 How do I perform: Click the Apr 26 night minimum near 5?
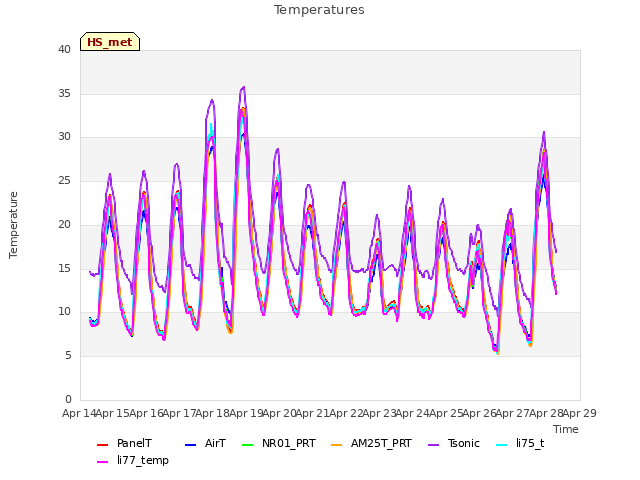498,353
